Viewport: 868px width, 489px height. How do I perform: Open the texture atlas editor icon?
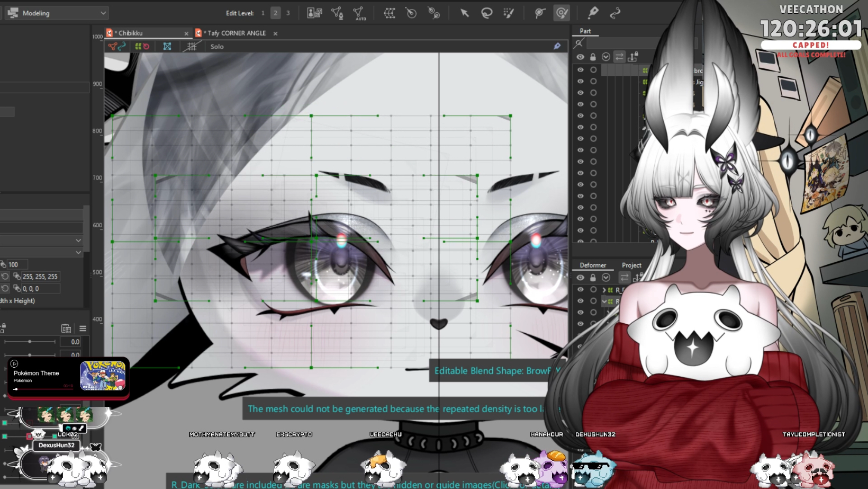point(314,13)
